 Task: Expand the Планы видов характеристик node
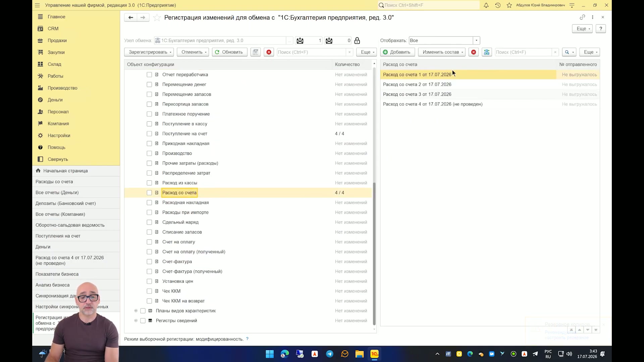pos(136,311)
